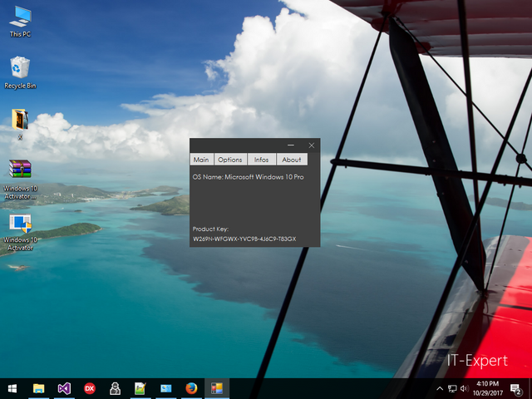The height and width of the screenshot is (399, 532).
Task: Launch Visual Studio from the taskbar
Action: coord(64,388)
